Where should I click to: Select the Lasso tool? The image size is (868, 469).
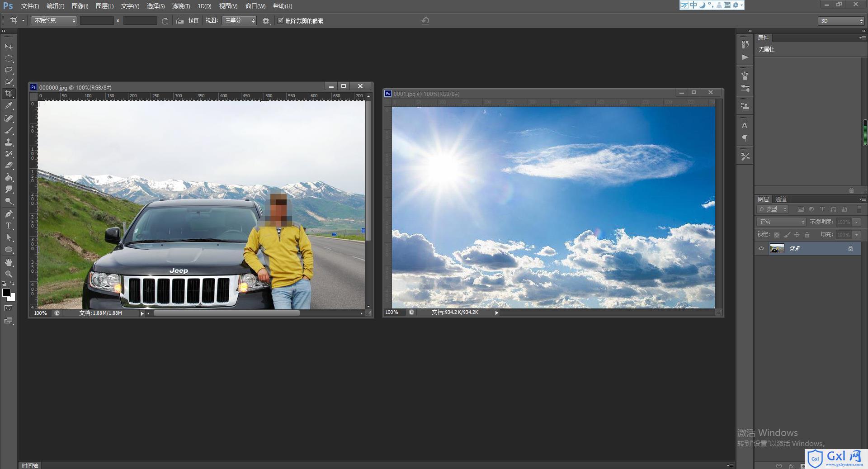(9, 70)
